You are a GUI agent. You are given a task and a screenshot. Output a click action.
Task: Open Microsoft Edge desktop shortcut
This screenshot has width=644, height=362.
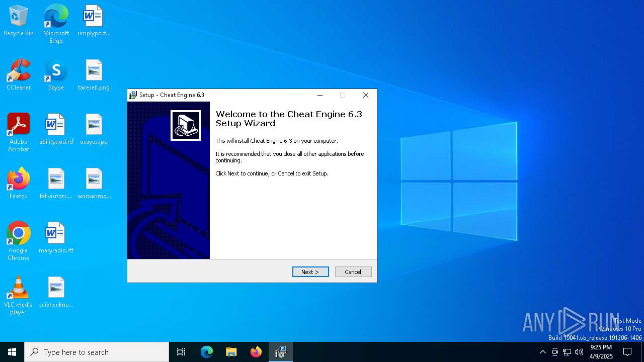(x=56, y=24)
